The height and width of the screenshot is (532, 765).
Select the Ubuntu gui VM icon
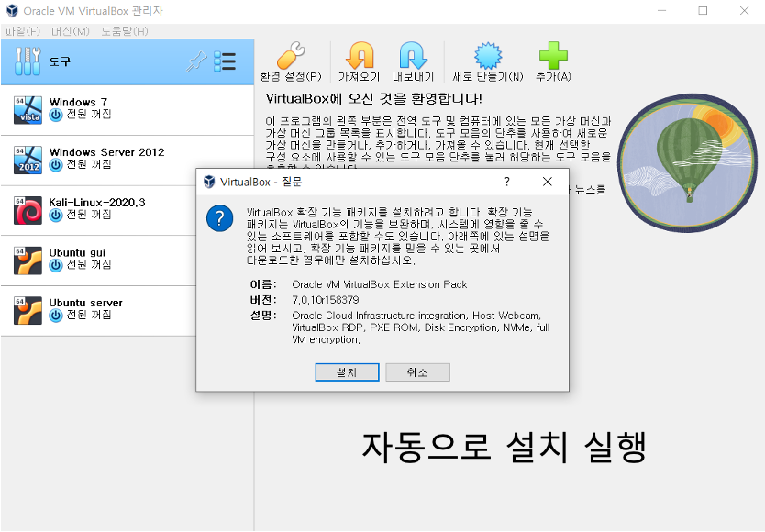28,260
